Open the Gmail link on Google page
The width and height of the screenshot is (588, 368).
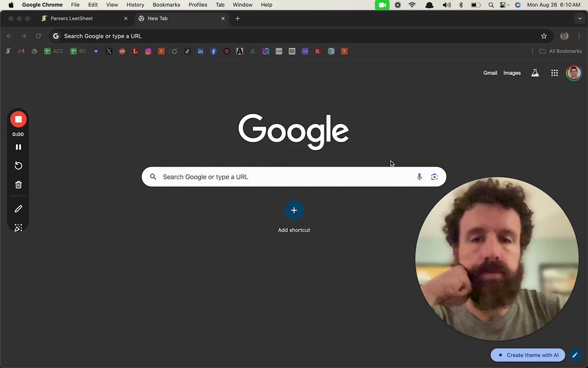click(490, 73)
